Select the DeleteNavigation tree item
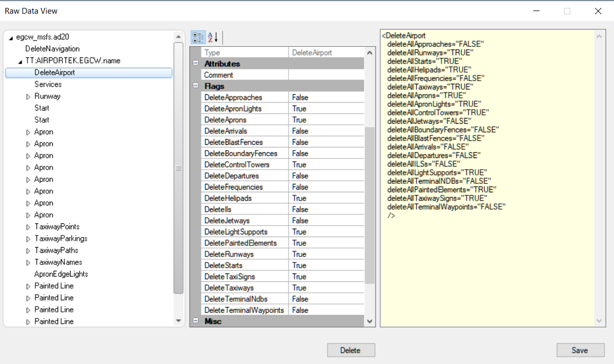The width and height of the screenshot is (614, 364). [53, 48]
